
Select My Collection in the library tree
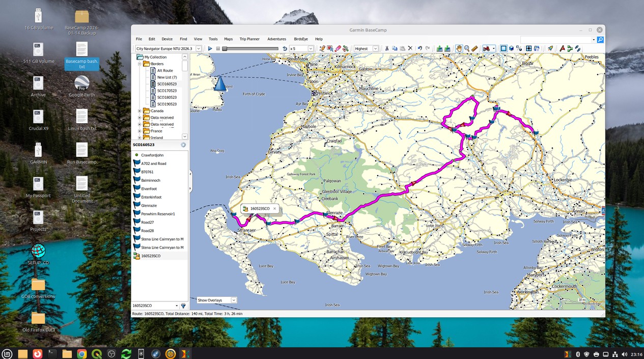pos(155,57)
